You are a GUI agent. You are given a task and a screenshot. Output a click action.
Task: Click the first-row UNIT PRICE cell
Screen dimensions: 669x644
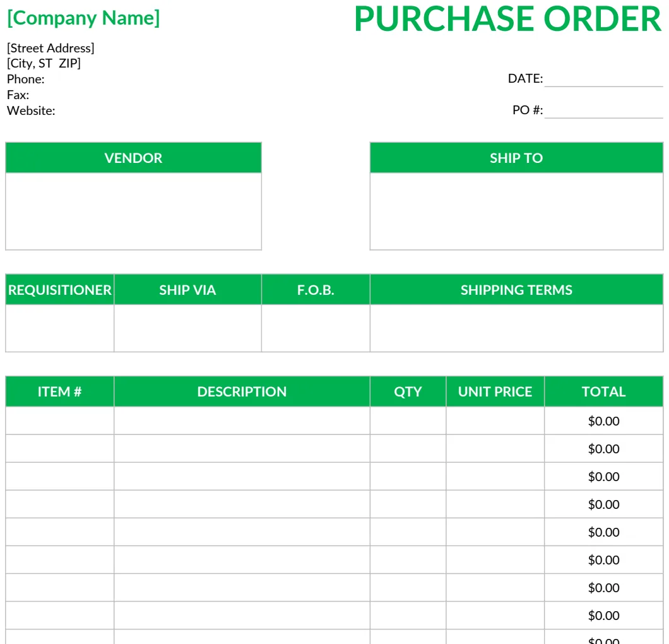(x=495, y=420)
